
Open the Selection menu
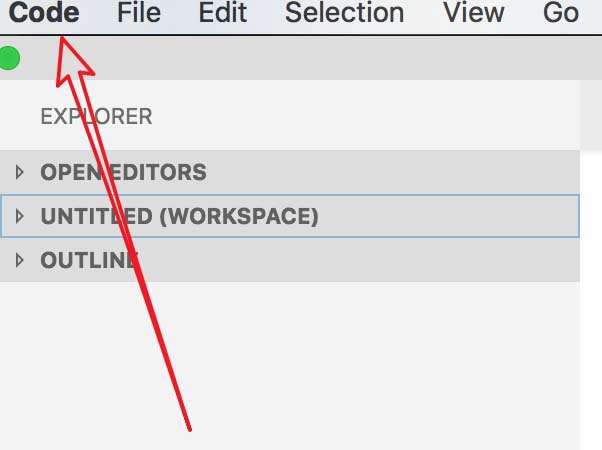[x=344, y=13]
